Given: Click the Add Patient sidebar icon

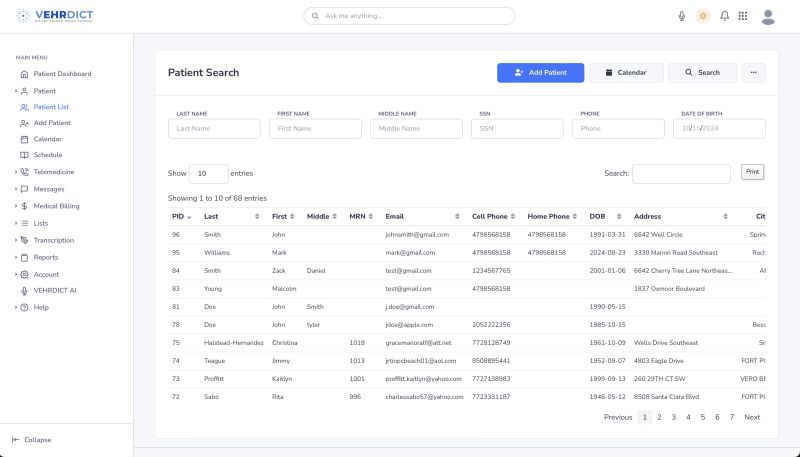Looking at the screenshot, I should (24, 123).
